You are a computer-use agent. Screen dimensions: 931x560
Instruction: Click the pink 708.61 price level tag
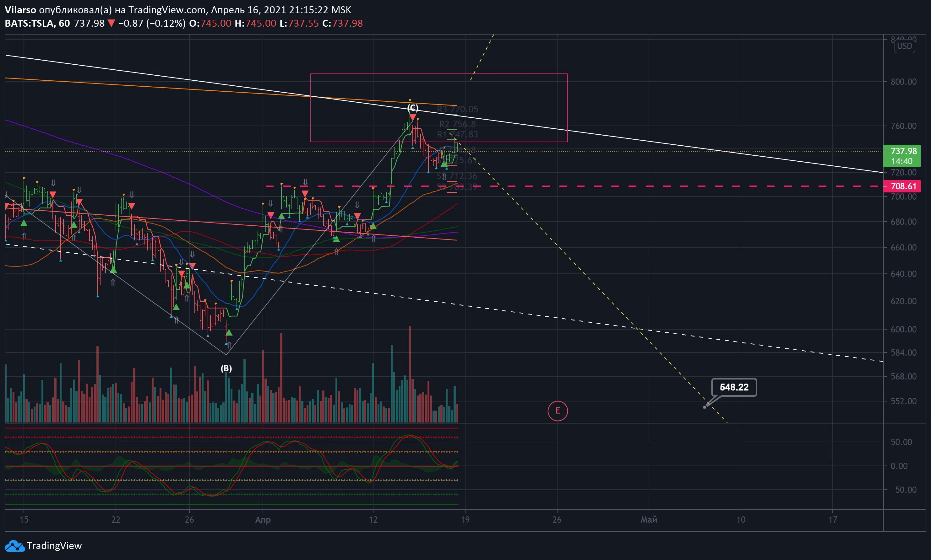[903, 186]
